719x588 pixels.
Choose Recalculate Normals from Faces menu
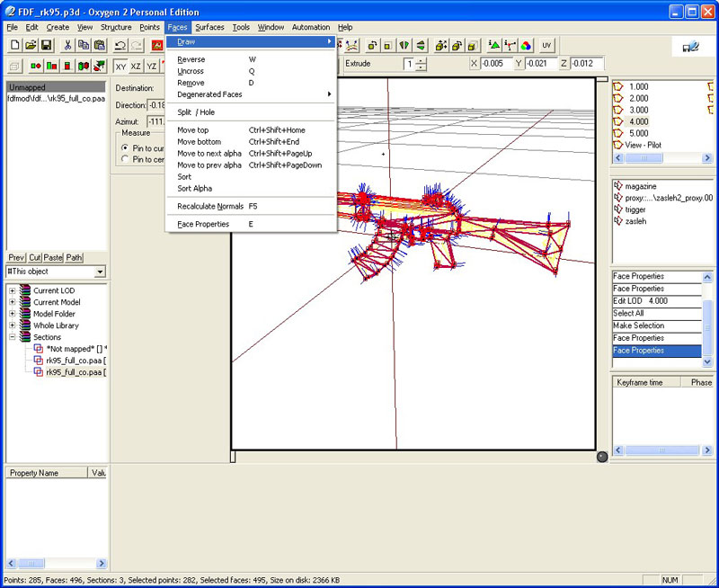[210, 206]
